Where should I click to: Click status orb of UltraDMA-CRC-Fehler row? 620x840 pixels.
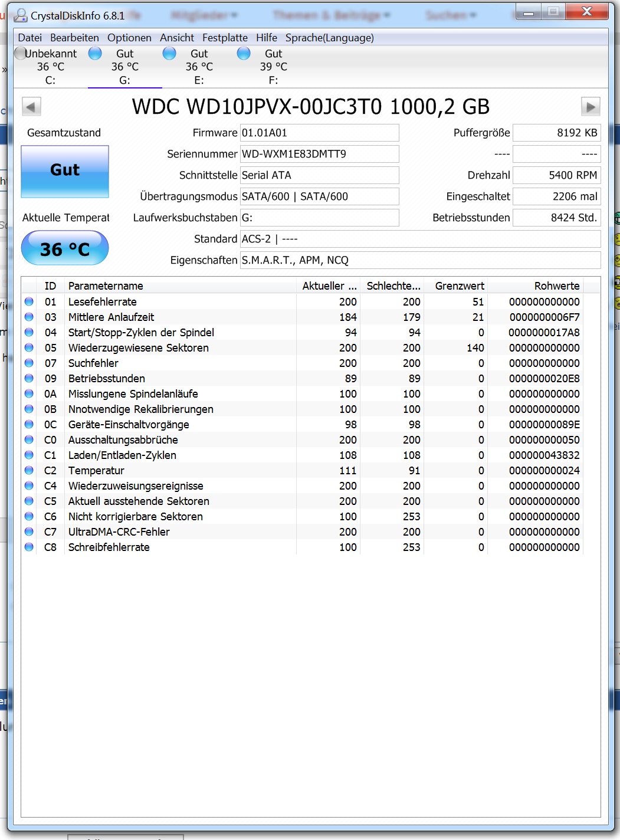(29, 531)
